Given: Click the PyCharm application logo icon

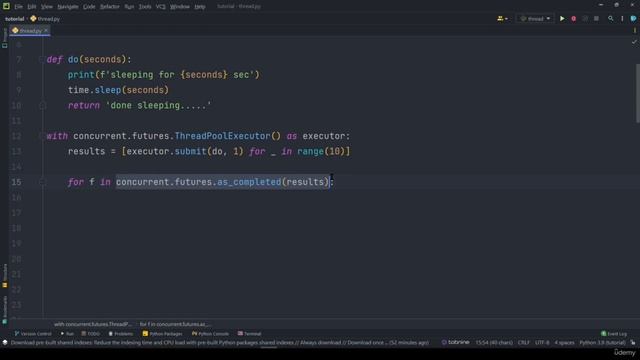Looking at the screenshot, I should [x=6, y=6].
